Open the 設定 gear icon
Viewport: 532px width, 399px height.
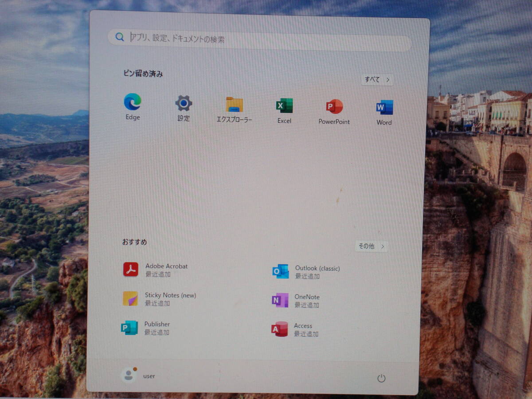tap(184, 103)
